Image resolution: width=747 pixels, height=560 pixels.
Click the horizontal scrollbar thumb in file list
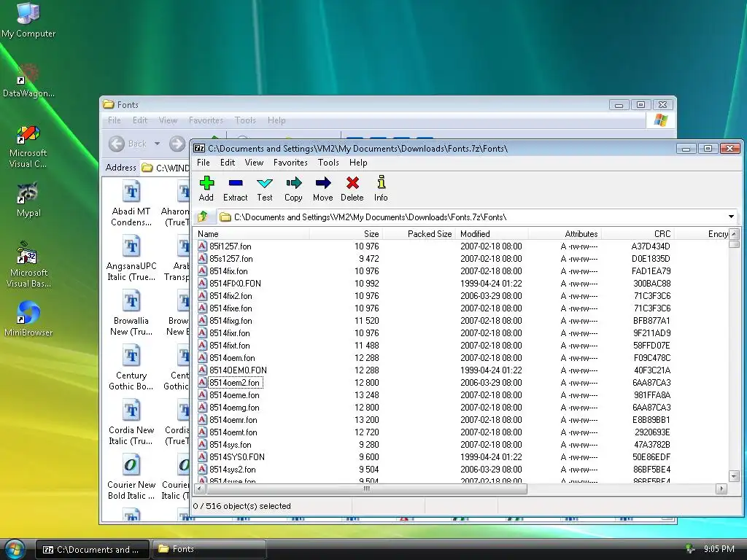[x=367, y=489]
